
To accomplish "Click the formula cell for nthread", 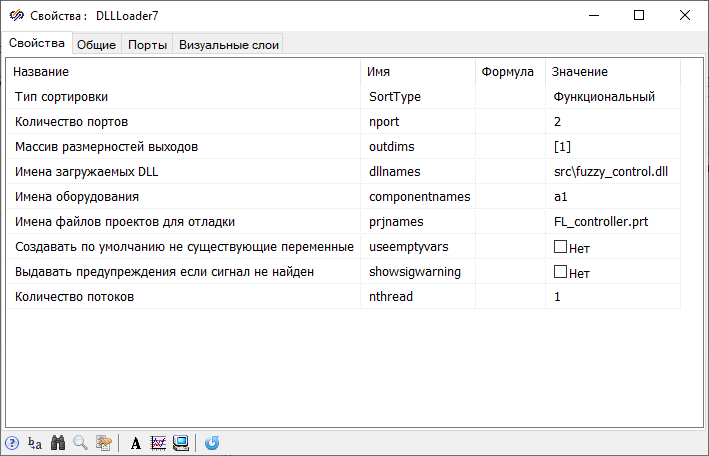I will click(510, 297).
